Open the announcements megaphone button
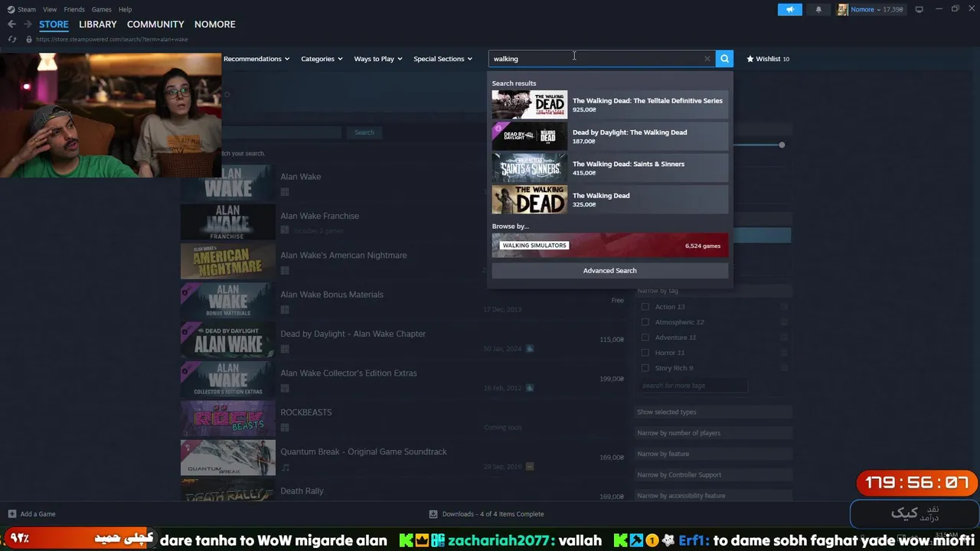 (x=790, y=9)
